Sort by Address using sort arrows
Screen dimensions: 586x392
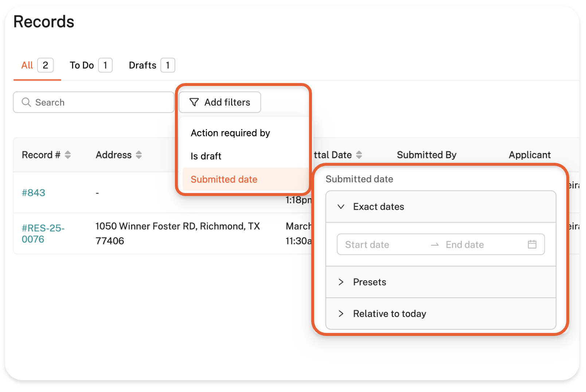[x=139, y=155]
